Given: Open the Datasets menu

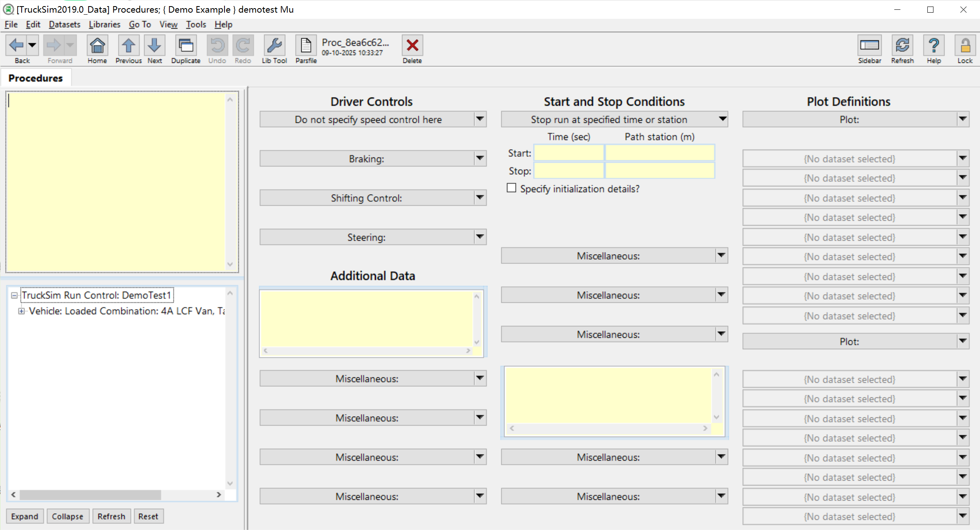Looking at the screenshot, I should point(64,24).
